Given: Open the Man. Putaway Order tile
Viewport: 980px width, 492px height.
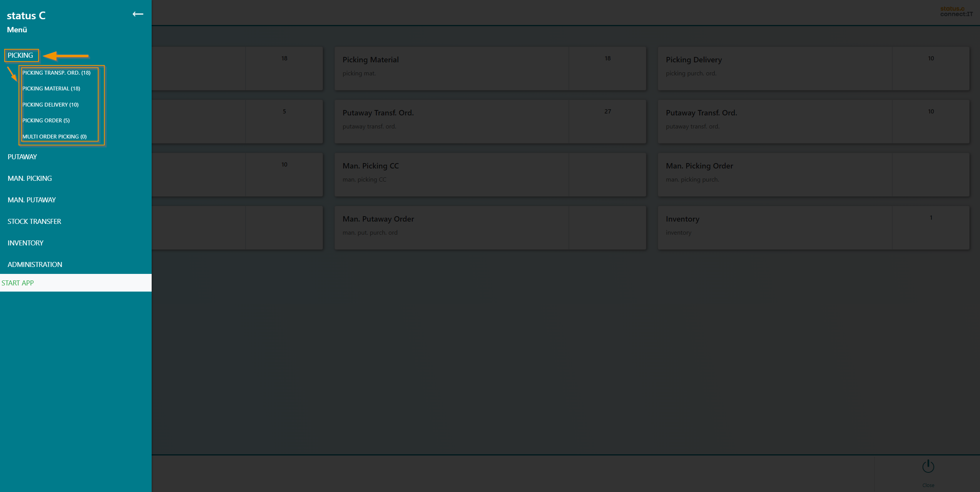Looking at the screenshot, I should (x=490, y=228).
